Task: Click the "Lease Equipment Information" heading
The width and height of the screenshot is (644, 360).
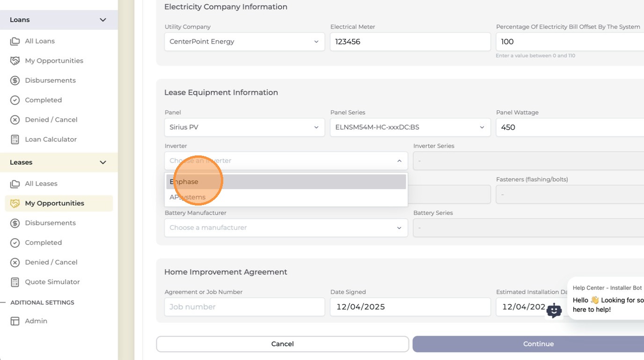Action: coord(221,93)
